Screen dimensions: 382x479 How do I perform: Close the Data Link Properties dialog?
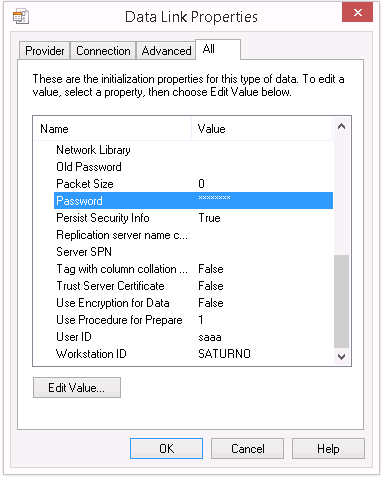tap(357, 13)
